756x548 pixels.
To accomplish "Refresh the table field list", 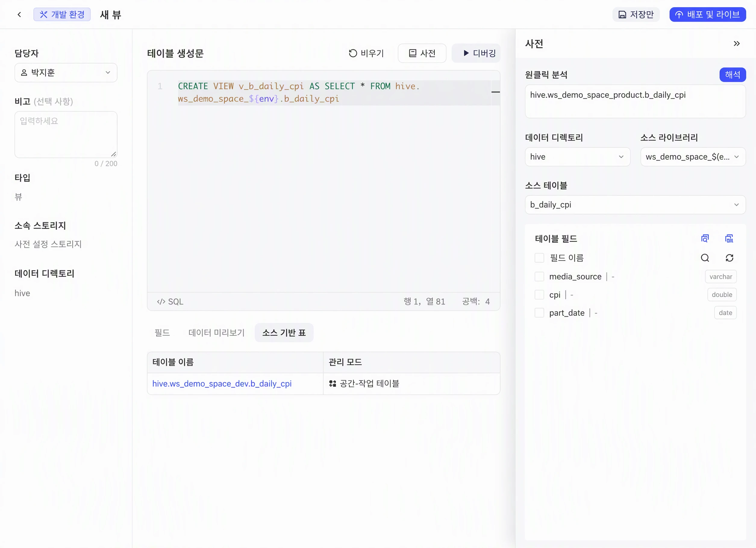I will [x=729, y=258].
